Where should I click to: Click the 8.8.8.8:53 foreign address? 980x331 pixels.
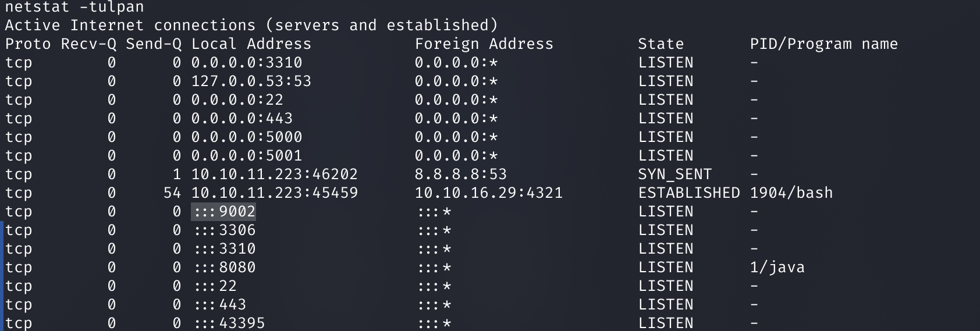pos(461,175)
